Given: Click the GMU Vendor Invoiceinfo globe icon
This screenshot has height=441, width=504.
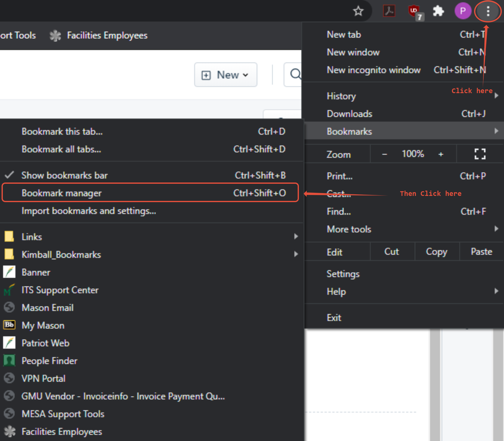Looking at the screenshot, I should coord(9,396).
